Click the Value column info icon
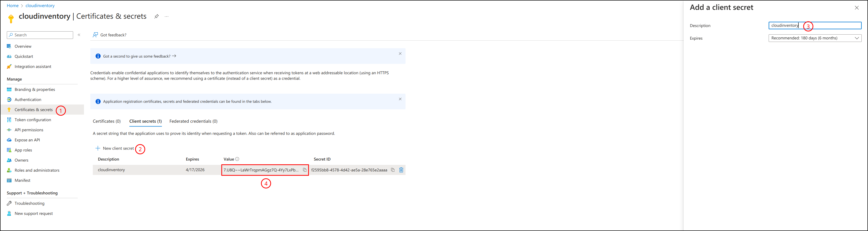Screen dimensions: 868x231 coord(237,159)
